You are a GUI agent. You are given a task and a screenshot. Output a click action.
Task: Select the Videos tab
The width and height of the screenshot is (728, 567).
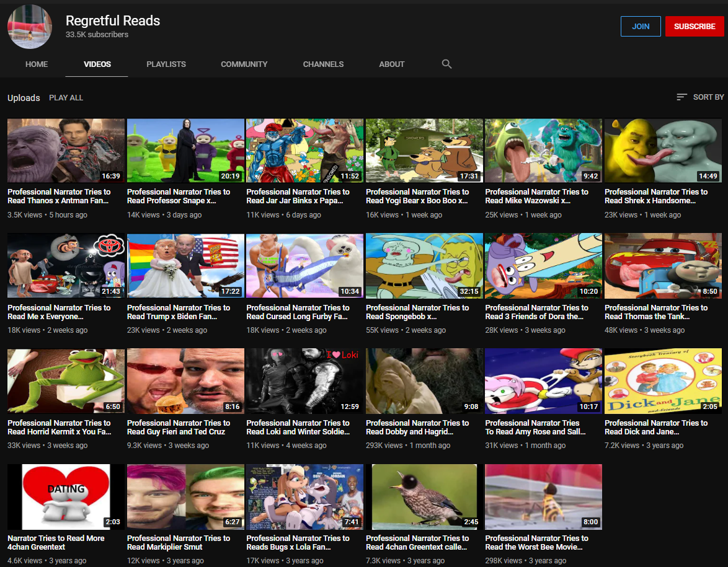click(x=97, y=64)
